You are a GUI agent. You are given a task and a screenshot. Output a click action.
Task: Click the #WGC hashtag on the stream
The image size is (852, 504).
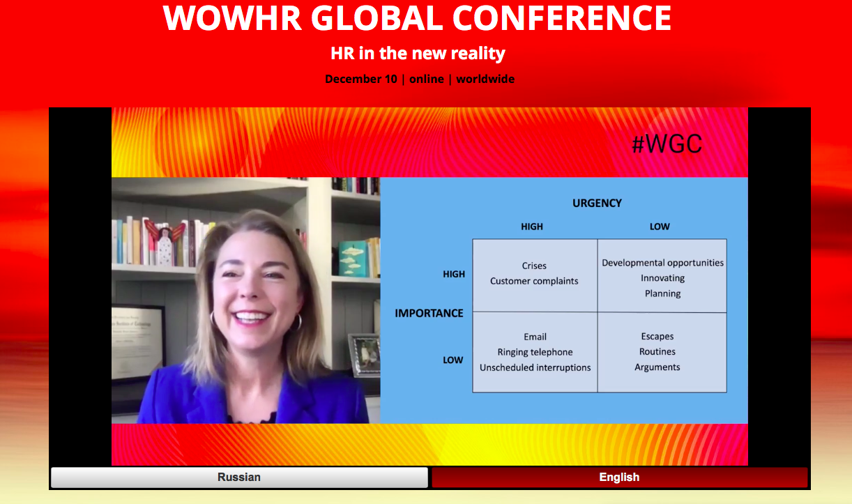pyautogui.click(x=667, y=144)
